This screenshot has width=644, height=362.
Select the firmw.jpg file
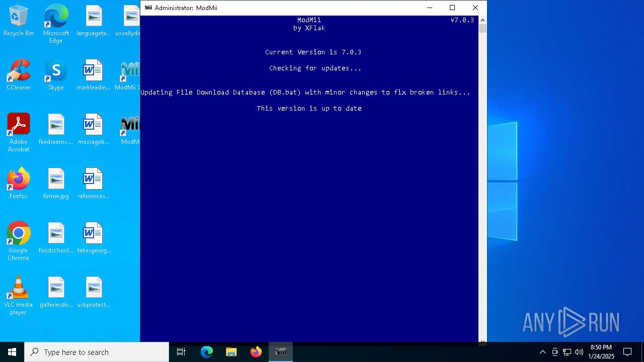(56, 184)
